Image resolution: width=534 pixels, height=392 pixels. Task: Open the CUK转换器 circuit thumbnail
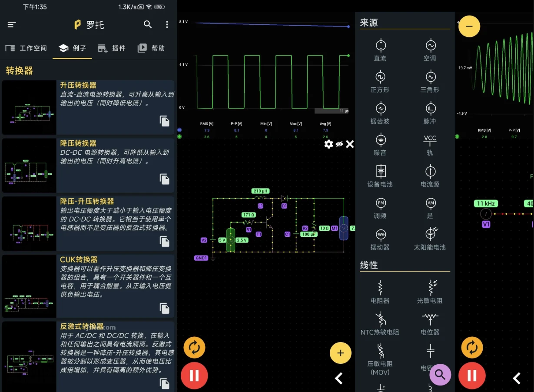(29, 286)
